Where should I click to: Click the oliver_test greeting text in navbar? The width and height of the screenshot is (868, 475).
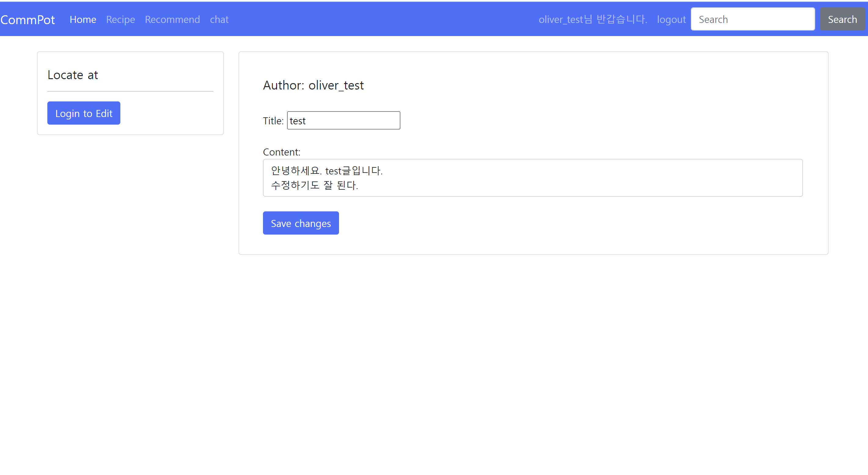point(593,20)
